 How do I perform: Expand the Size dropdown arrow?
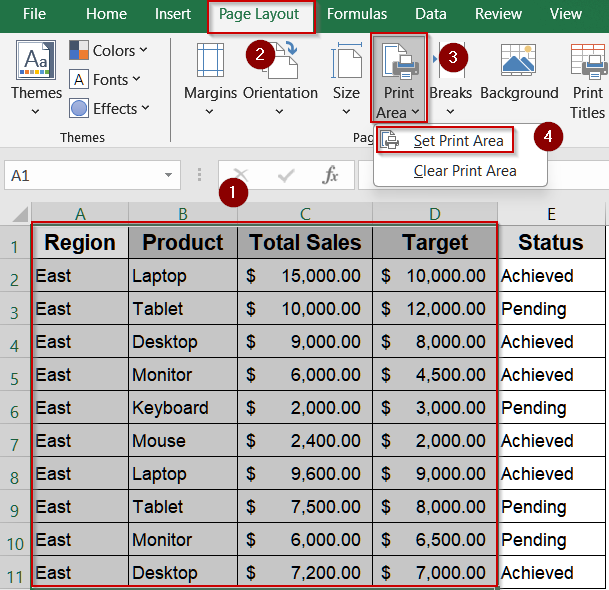(x=346, y=112)
